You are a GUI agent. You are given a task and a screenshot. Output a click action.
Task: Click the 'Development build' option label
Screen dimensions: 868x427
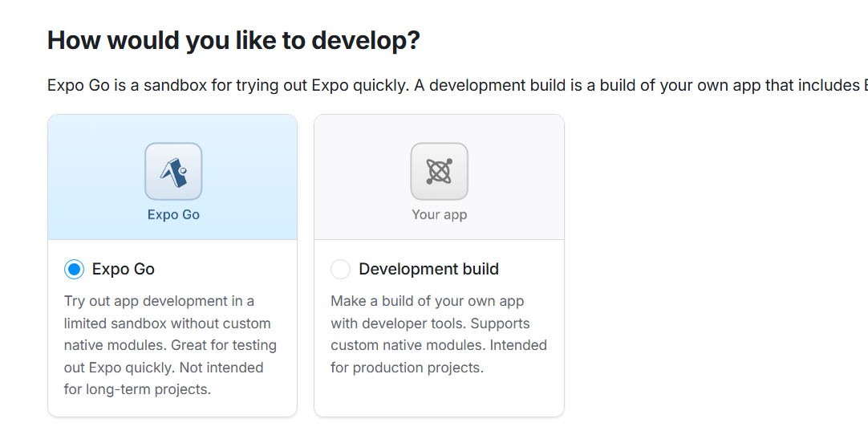click(x=428, y=269)
